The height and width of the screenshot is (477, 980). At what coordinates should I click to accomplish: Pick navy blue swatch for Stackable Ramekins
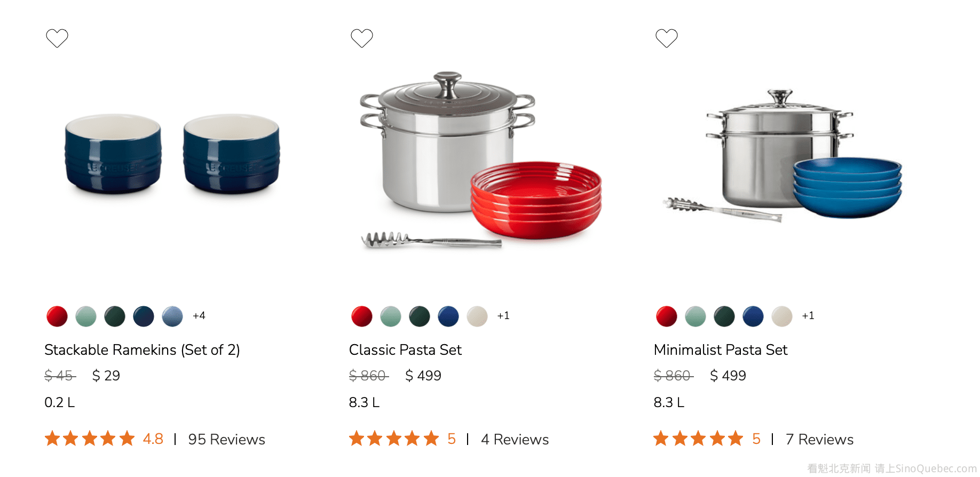click(144, 316)
